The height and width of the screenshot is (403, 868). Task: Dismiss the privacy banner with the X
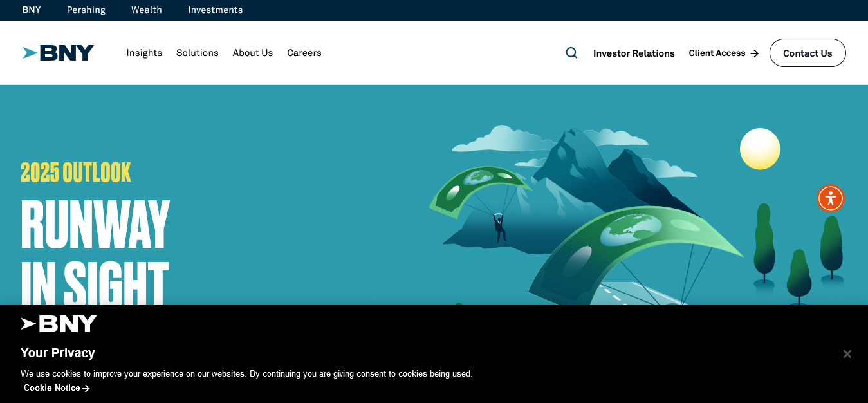coord(847,354)
